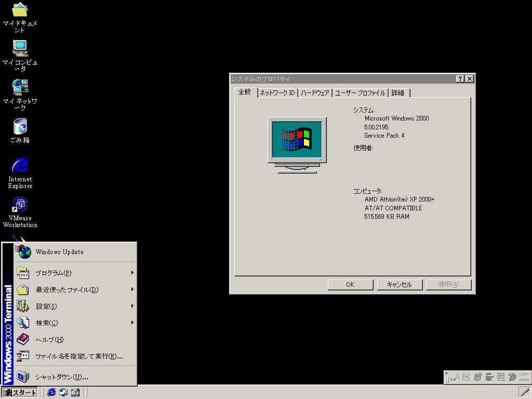
Task: Click the ? help button in the dialog title bar
Action: (x=460, y=79)
